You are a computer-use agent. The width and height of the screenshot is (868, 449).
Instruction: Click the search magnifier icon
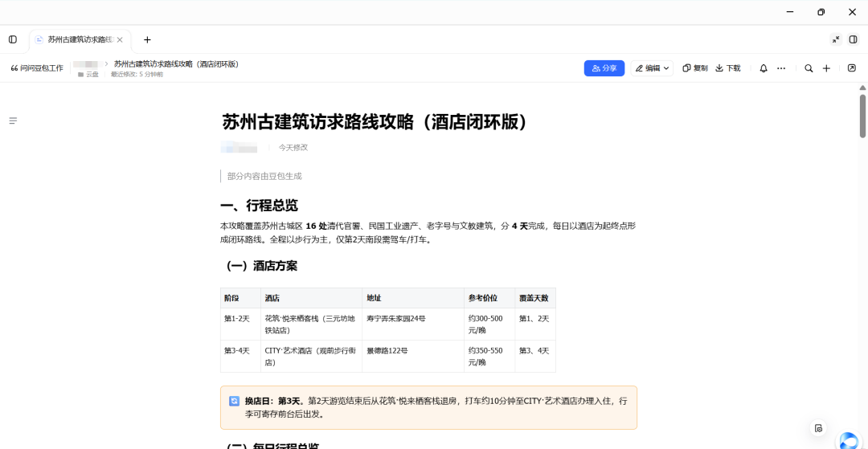pyautogui.click(x=809, y=68)
